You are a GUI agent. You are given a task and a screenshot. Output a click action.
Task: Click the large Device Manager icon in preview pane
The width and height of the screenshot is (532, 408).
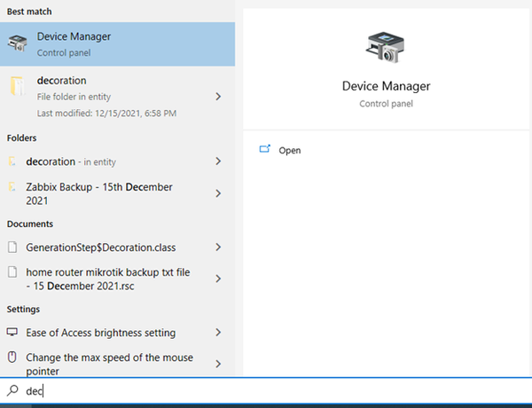pyautogui.click(x=386, y=48)
